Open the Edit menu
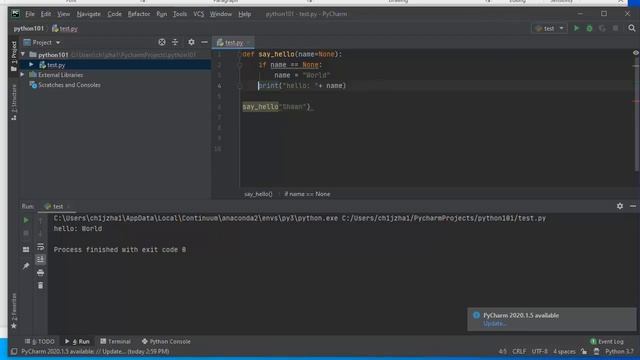640x360 pixels. pos(46,14)
